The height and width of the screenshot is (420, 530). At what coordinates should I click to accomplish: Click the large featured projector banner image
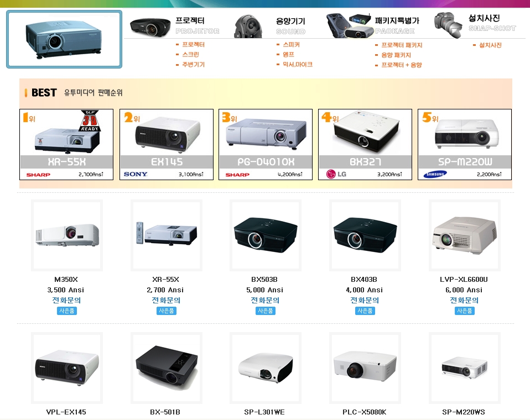[x=64, y=39]
